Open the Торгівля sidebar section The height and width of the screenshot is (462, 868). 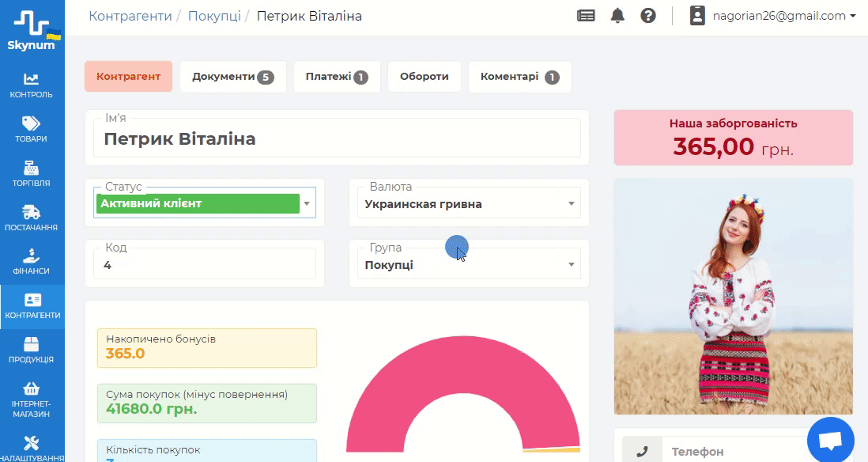32,174
